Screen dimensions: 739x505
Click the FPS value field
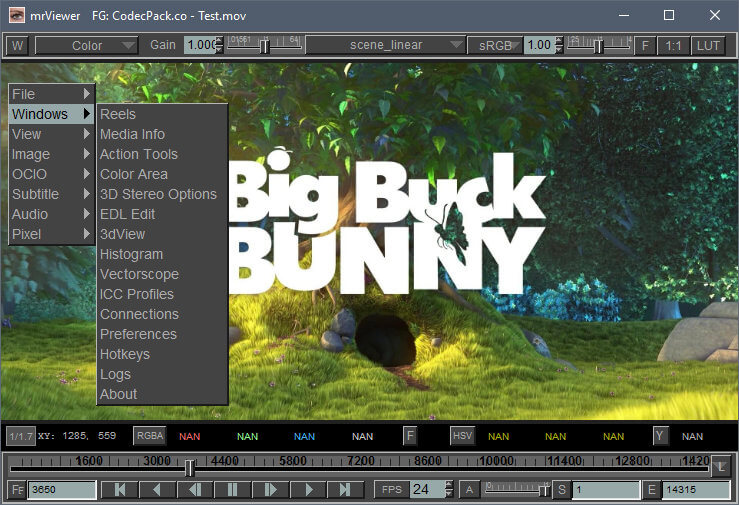click(428, 489)
